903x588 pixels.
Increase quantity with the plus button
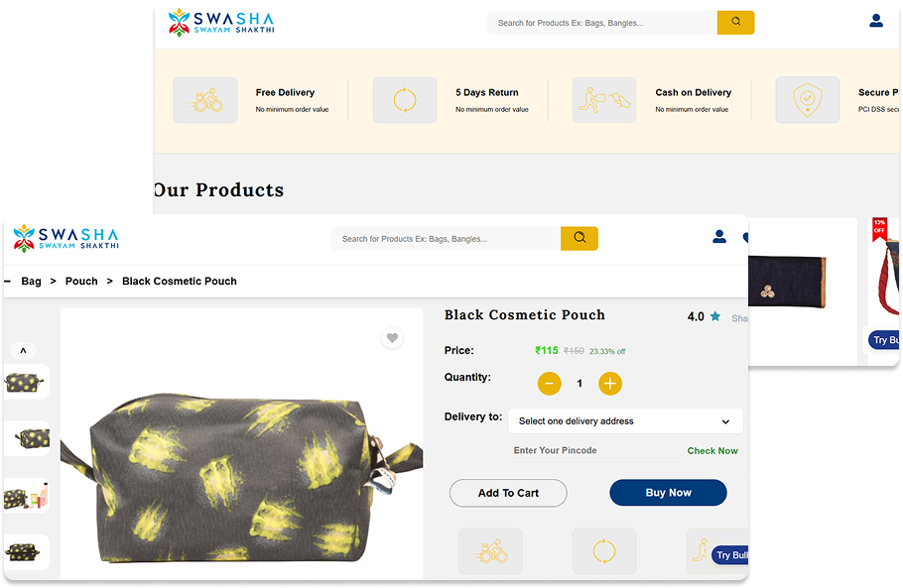(610, 383)
